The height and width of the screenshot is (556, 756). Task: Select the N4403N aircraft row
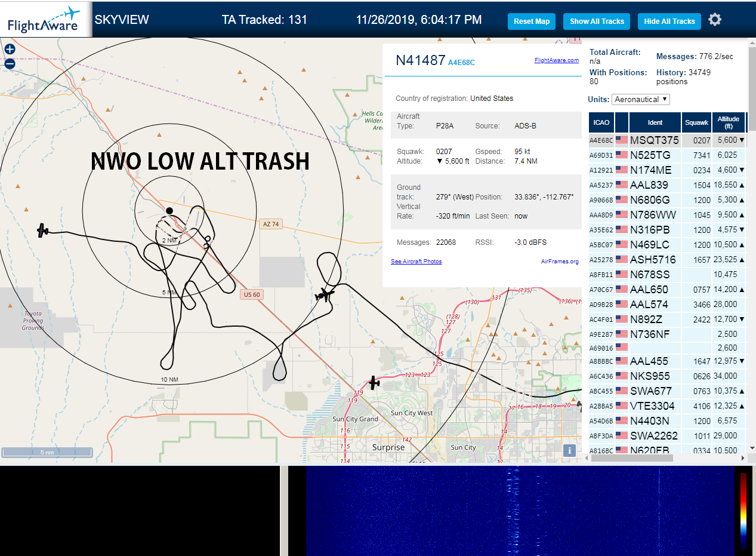[667, 421]
